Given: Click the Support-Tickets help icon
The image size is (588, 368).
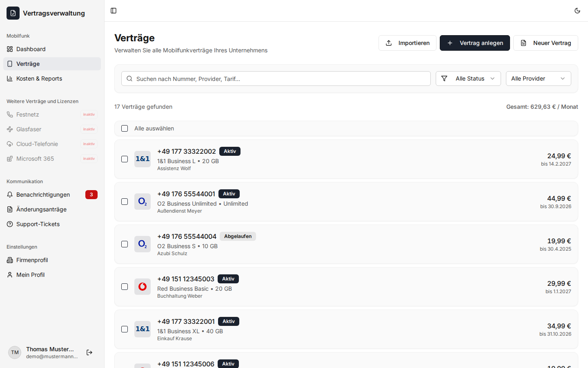Looking at the screenshot, I should [10, 224].
